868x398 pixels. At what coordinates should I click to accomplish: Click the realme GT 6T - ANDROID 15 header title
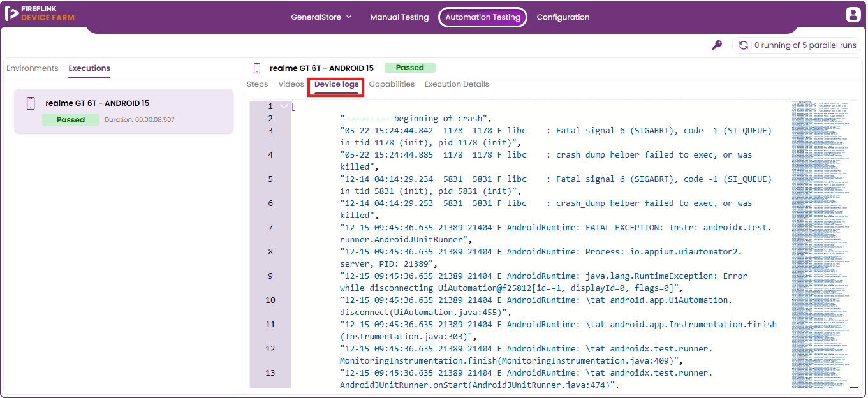(x=321, y=68)
